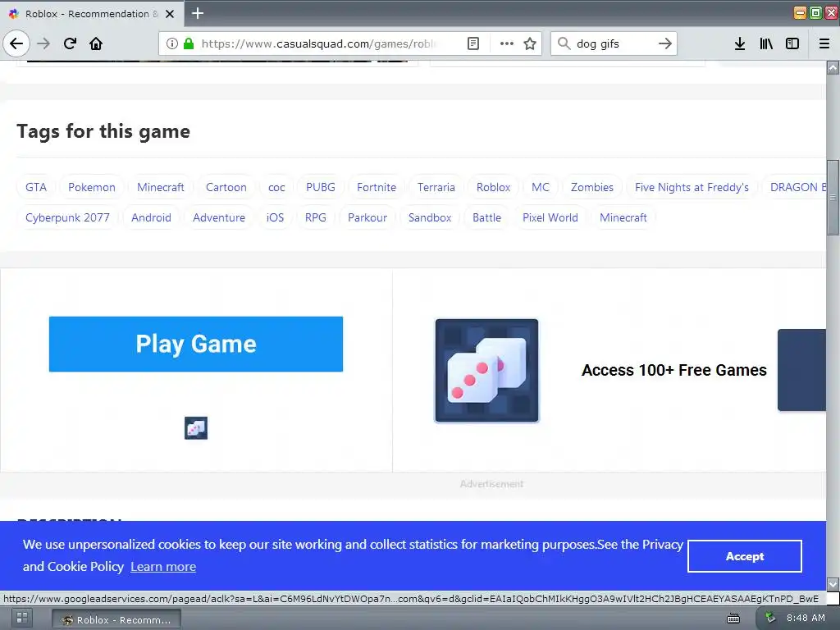Open the PUBG tag
The image size is (840, 630).
point(321,188)
